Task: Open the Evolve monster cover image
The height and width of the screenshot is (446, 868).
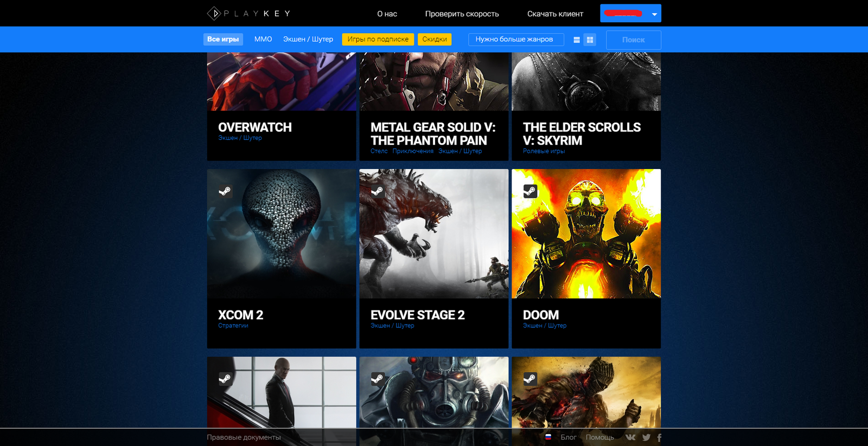Action: tap(434, 234)
